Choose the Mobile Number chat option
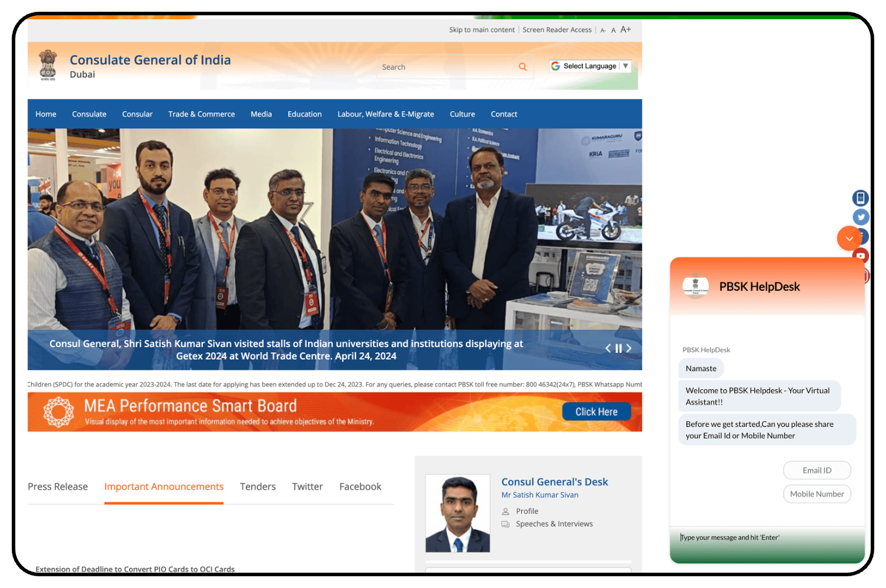886x588 pixels. pos(817,493)
